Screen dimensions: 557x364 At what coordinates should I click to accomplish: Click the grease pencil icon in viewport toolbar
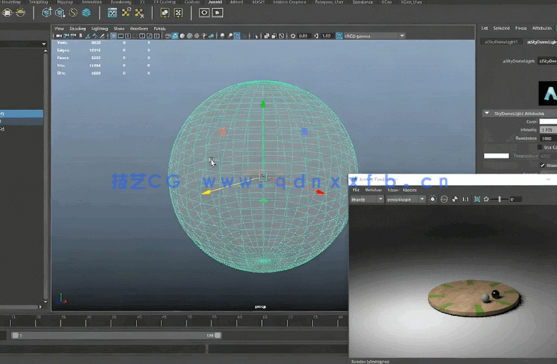click(102, 36)
